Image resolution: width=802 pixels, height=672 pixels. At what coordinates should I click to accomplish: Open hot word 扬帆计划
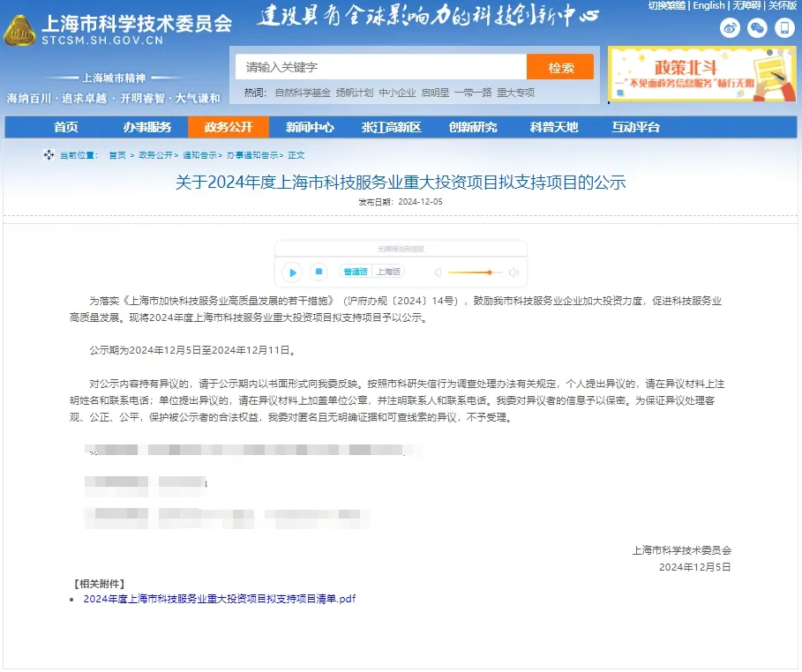tap(355, 93)
